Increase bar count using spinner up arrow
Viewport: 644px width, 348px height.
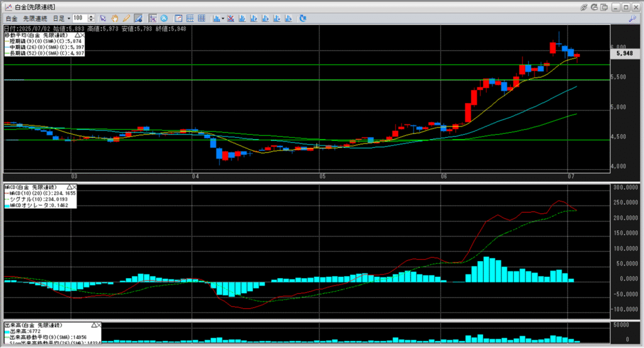tap(92, 16)
